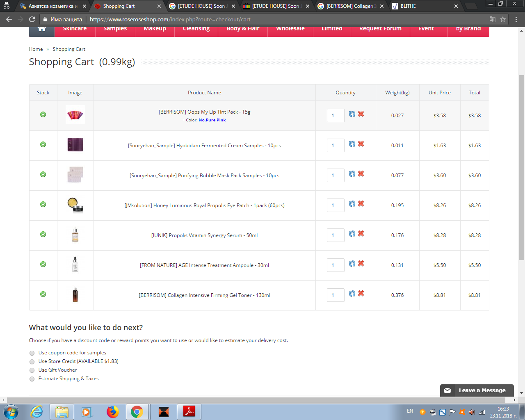
Task: Open Firefox from the taskbar
Action: coord(112,412)
